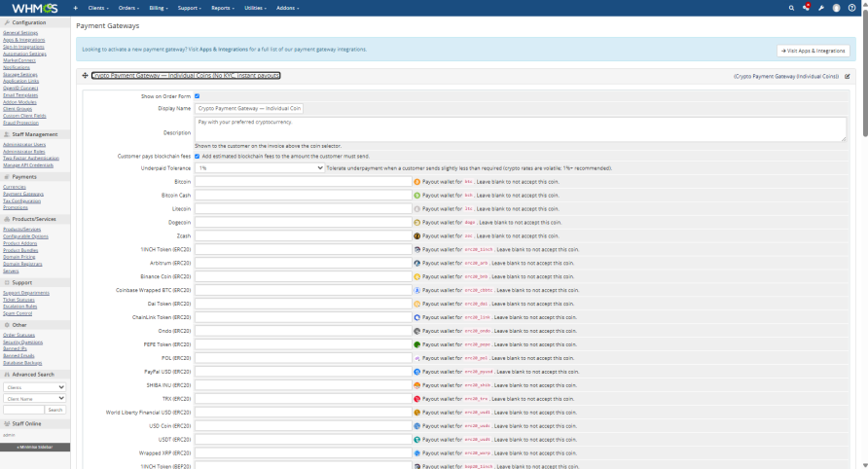Click the move handle beside gateway title
The height and width of the screenshot is (469, 868).
(x=85, y=75)
